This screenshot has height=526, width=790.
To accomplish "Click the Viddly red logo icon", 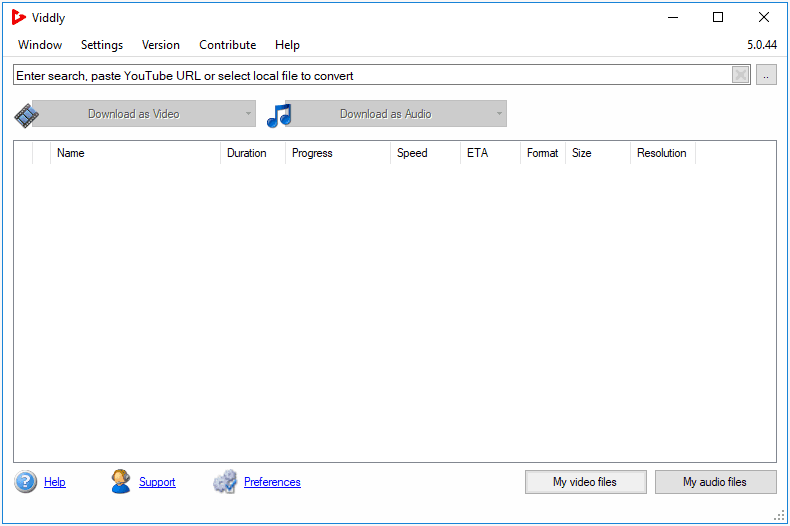I will 18,18.
